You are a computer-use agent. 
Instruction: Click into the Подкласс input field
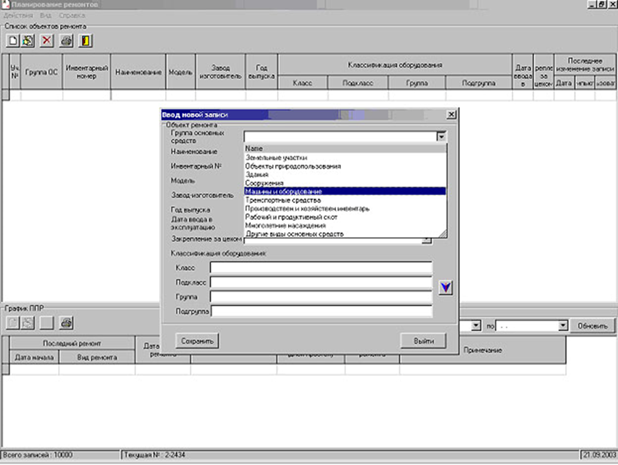(321, 282)
